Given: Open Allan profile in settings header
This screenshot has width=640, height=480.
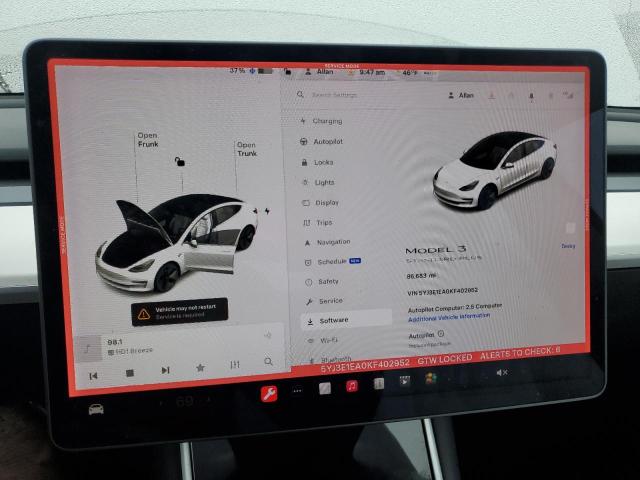Looking at the screenshot, I should tap(461, 96).
